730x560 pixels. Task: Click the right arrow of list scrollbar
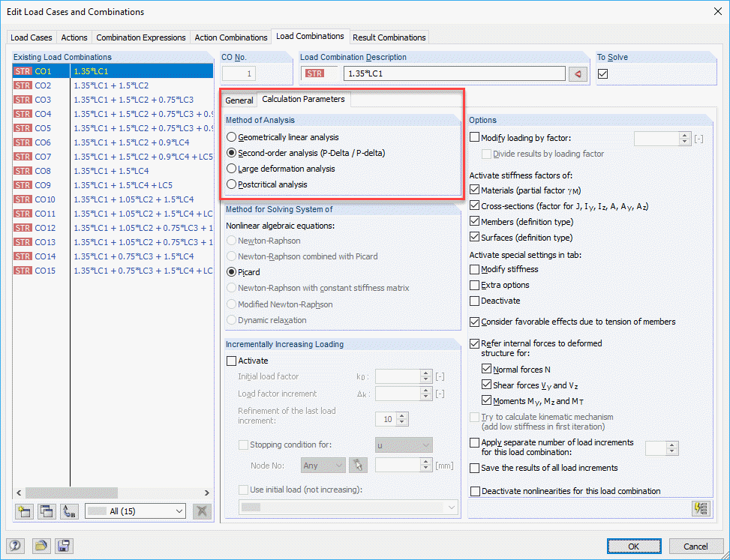pos(207,493)
